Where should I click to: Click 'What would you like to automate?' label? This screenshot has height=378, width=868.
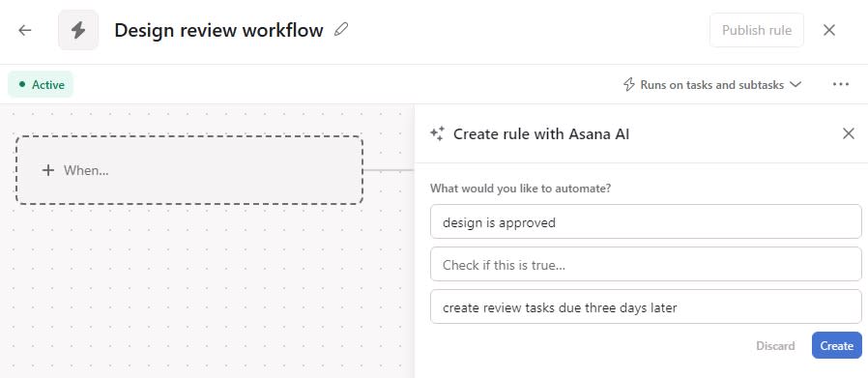[x=520, y=189]
